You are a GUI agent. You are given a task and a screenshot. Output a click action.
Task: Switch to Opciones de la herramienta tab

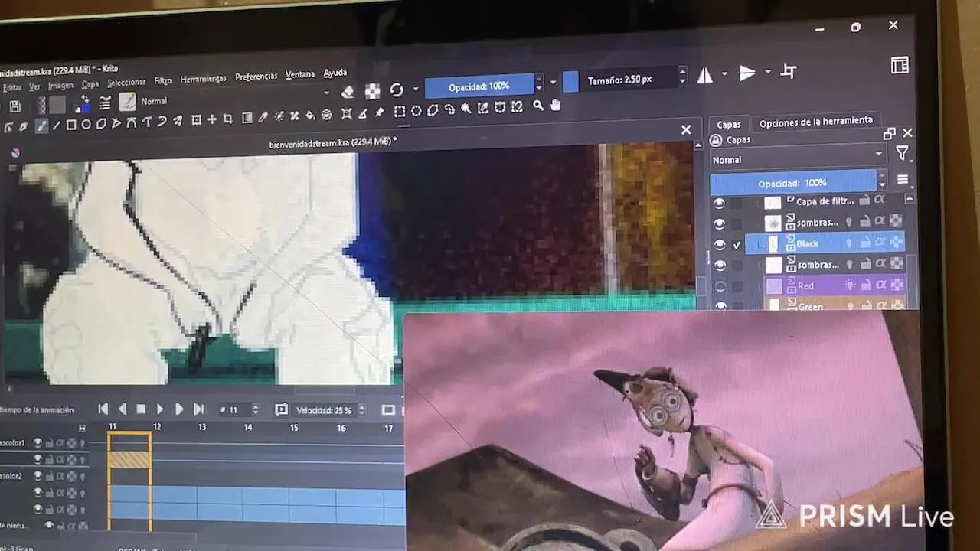pyautogui.click(x=815, y=121)
